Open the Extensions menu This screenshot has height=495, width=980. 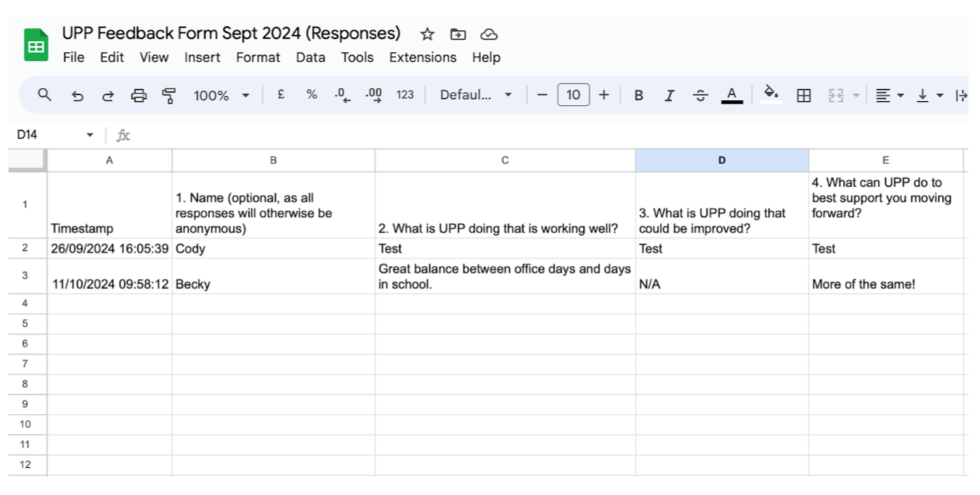(422, 57)
